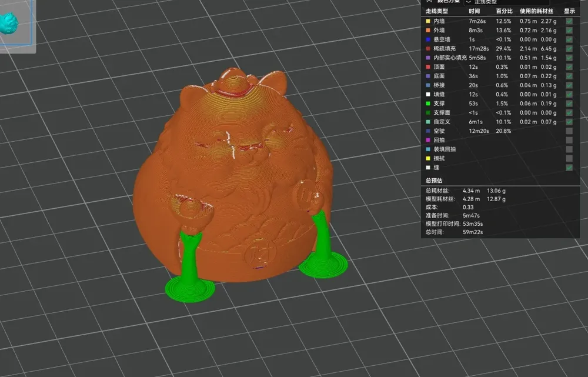The image size is (588, 377).
Task: Click the red 顶面 color swatch
Action: [428, 67]
